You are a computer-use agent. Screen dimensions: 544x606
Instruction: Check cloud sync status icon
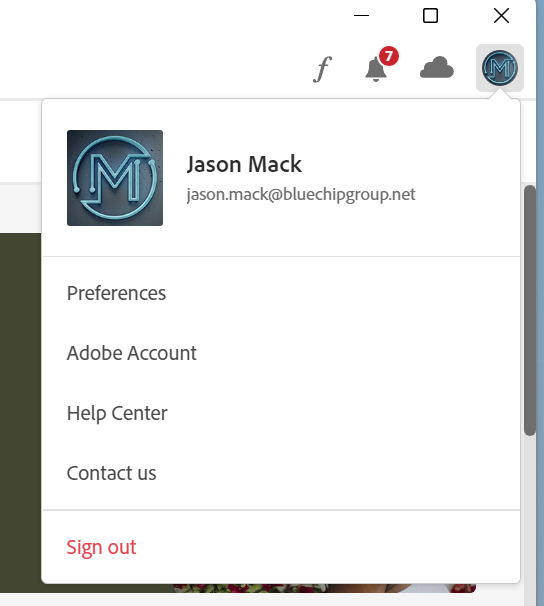click(437, 67)
